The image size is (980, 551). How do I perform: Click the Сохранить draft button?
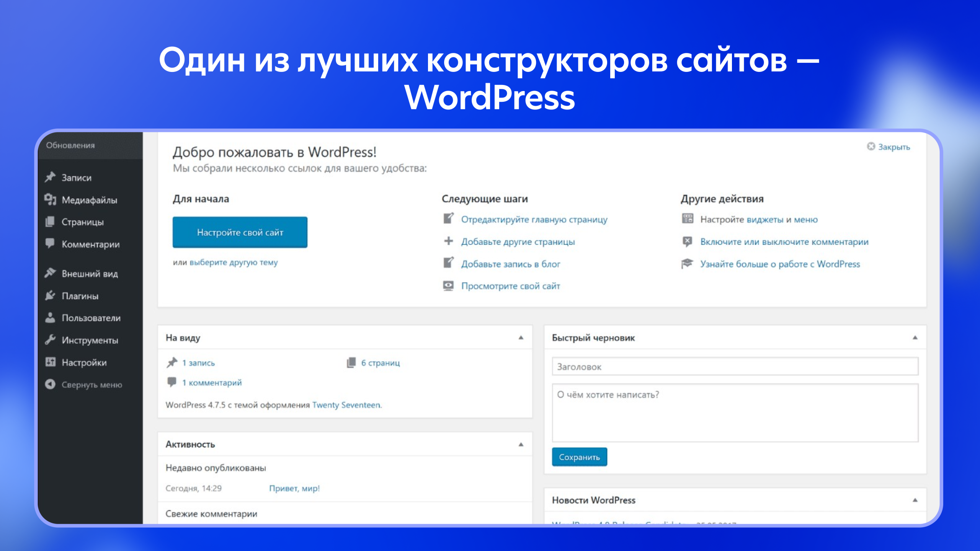tap(579, 457)
